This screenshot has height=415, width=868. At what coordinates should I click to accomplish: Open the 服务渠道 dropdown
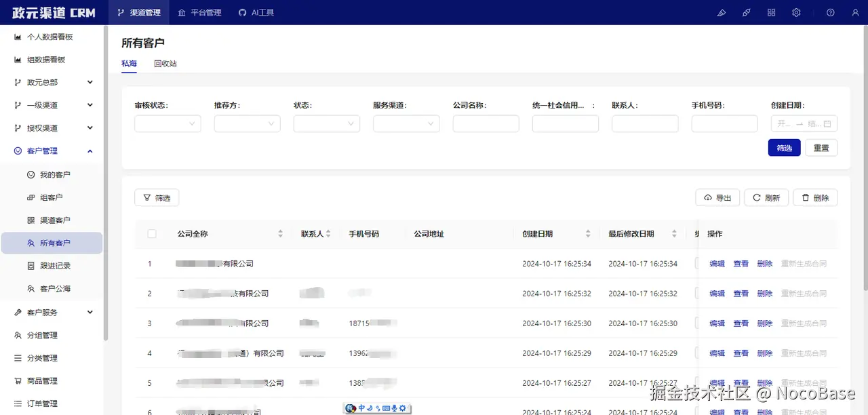click(x=406, y=123)
